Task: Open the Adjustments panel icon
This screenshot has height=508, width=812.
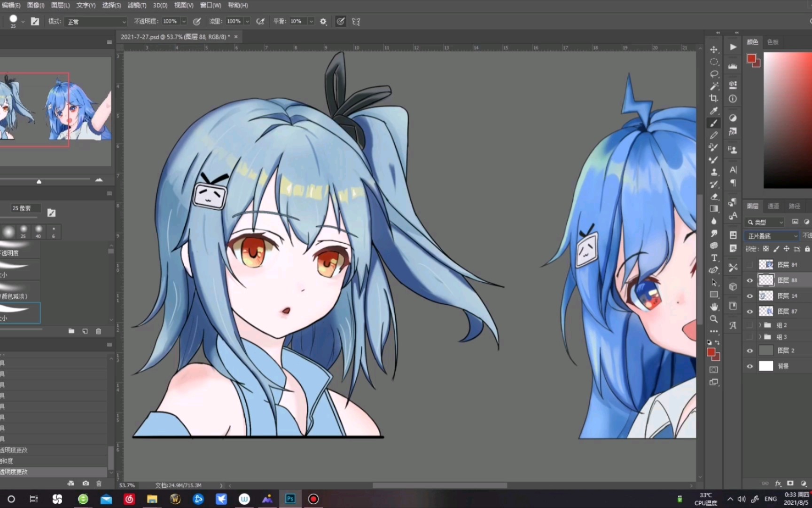Action: click(733, 118)
